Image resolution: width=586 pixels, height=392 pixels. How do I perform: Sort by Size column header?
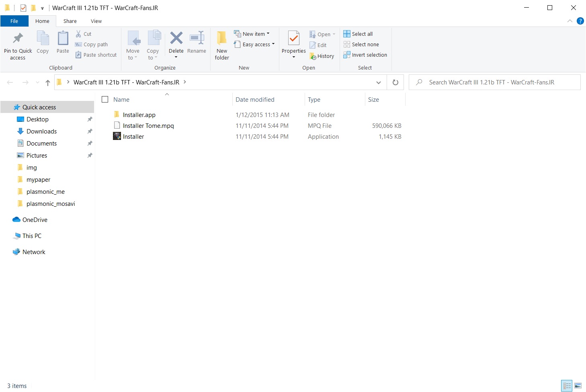(373, 100)
